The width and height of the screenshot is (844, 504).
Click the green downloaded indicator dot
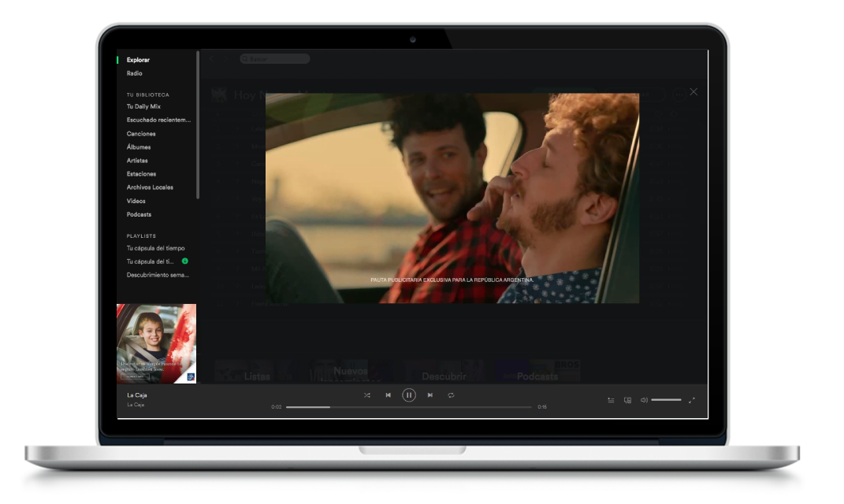coord(185,261)
